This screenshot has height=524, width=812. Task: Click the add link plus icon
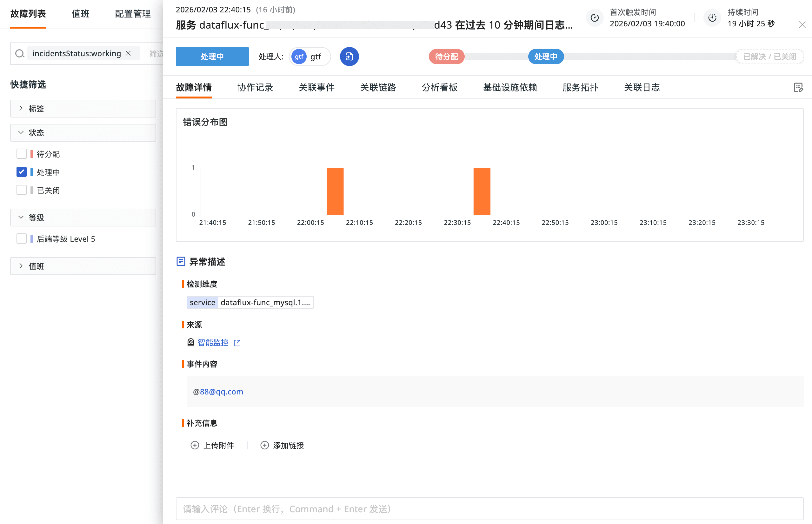264,445
